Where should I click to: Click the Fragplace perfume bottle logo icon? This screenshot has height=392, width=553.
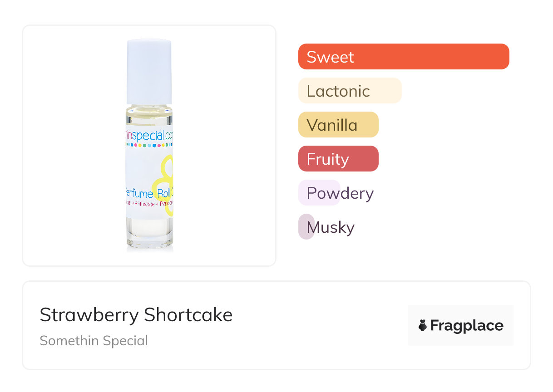[423, 325]
